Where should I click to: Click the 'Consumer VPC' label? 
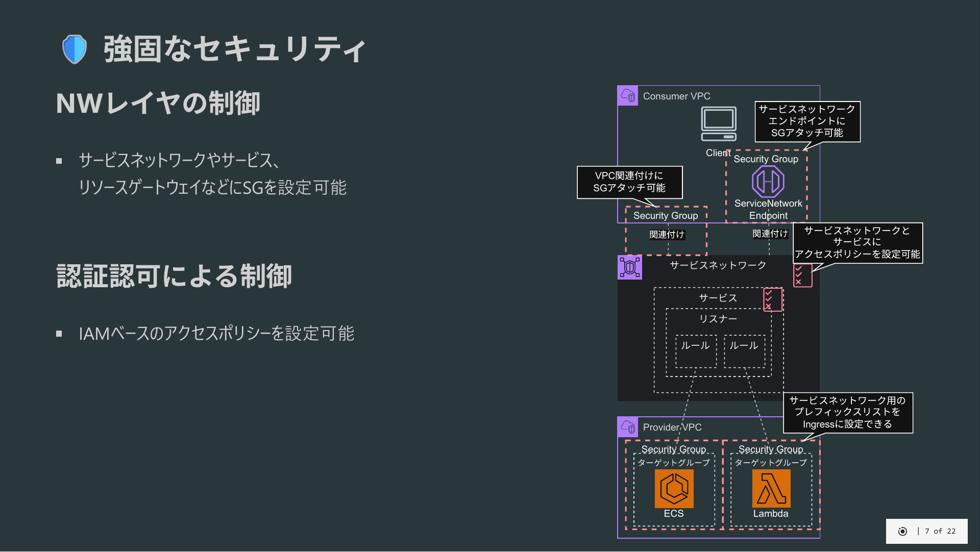point(676,96)
